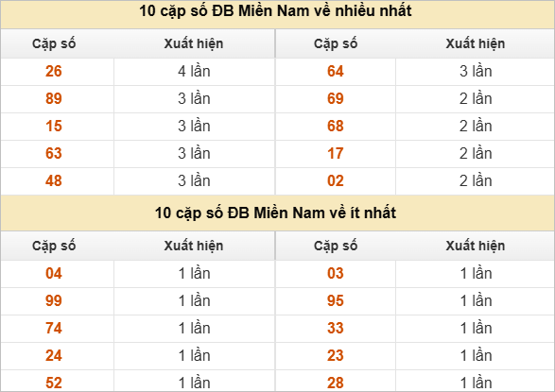The width and height of the screenshot is (555, 392).
Task: Click header '10 cặp số ĐB Miền Nam về ít nhất'
Action: 275,213
